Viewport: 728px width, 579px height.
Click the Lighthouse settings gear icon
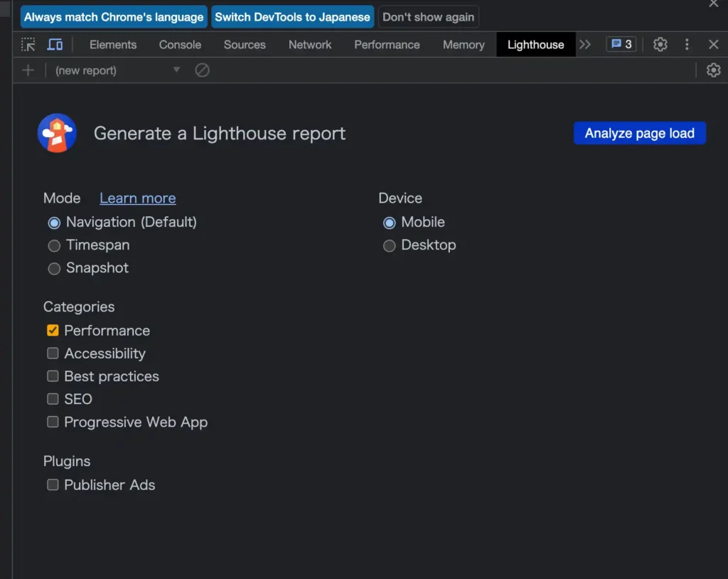pos(713,70)
